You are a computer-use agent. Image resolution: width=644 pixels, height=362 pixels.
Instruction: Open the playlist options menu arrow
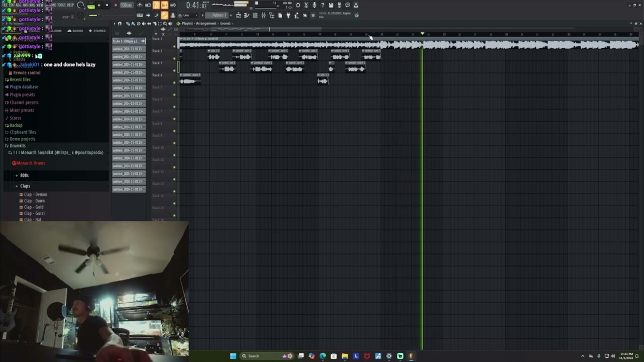pyautogui.click(x=114, y=24)
